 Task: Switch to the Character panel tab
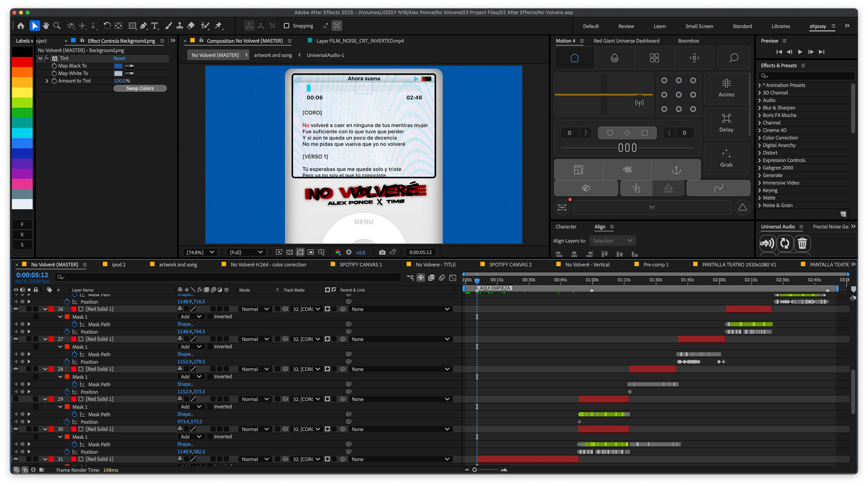pyautogui.click(x=566, y=226)
